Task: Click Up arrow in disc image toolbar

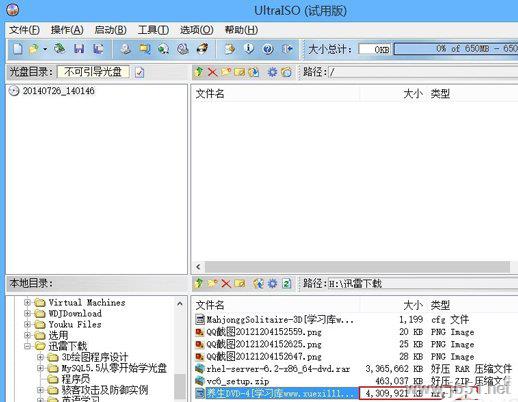Action: click(199, 72)
